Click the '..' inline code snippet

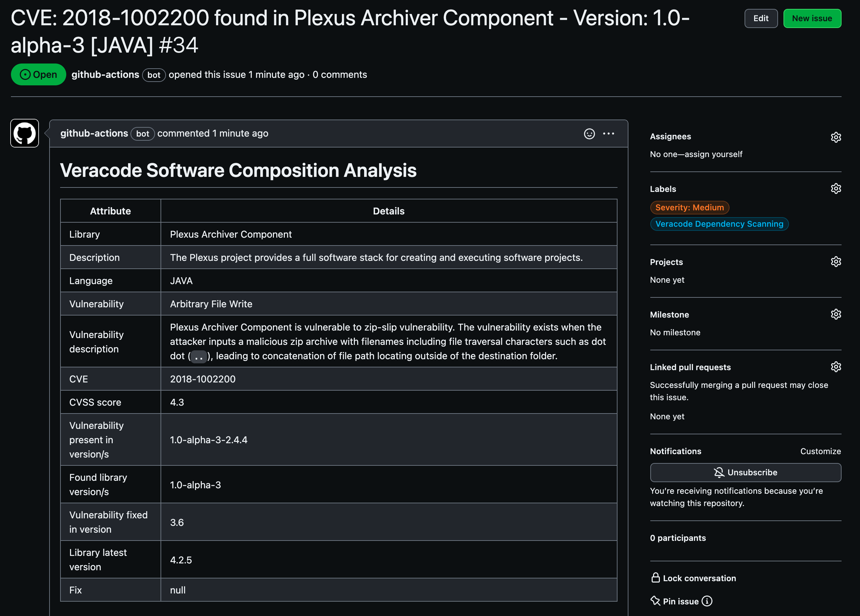[x=199, y=356]
